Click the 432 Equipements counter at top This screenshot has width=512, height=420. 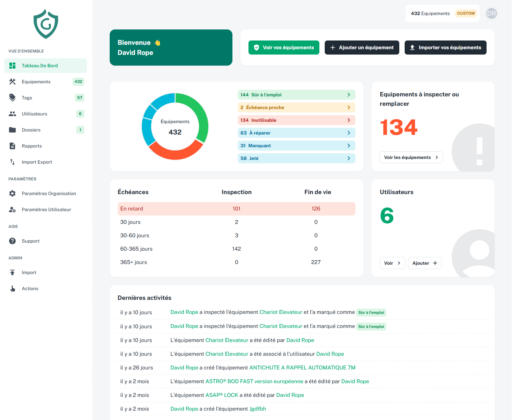430,13
